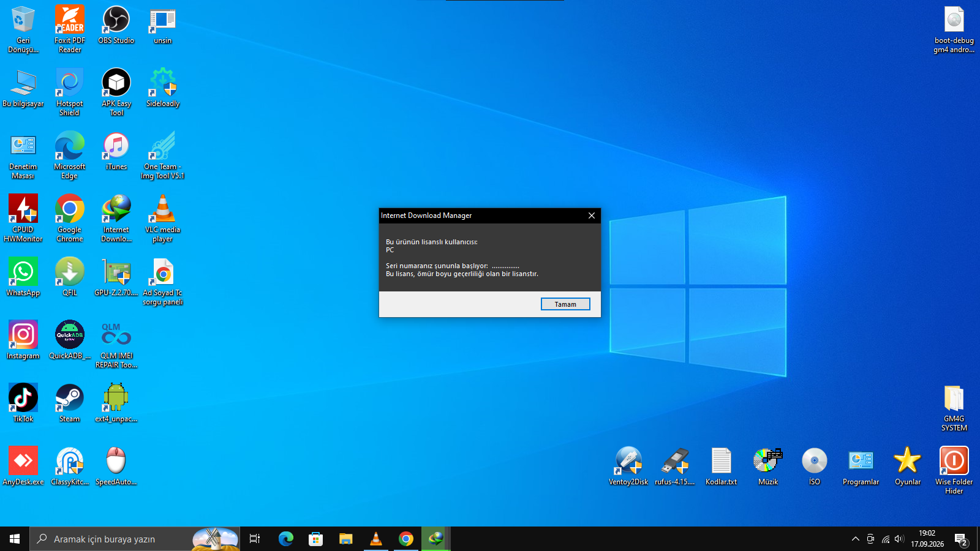Select the Wise Folder Hider icon
Screen dimensions: 980x551
954,471
